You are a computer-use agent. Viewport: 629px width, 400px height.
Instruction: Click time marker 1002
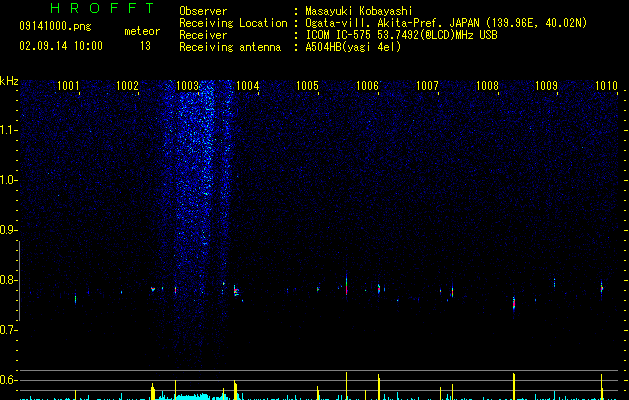point(128,85)
